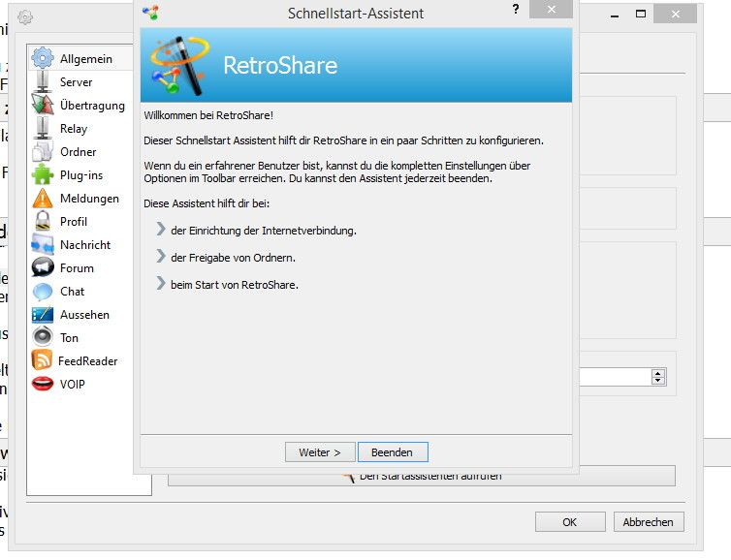Maximize the settings window
Viewport: 731px width, 560px height.
(x=641, y=14)
